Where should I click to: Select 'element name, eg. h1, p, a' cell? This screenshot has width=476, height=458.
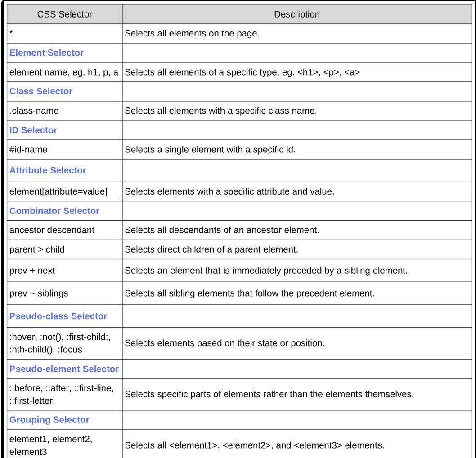tap(65, 72)
